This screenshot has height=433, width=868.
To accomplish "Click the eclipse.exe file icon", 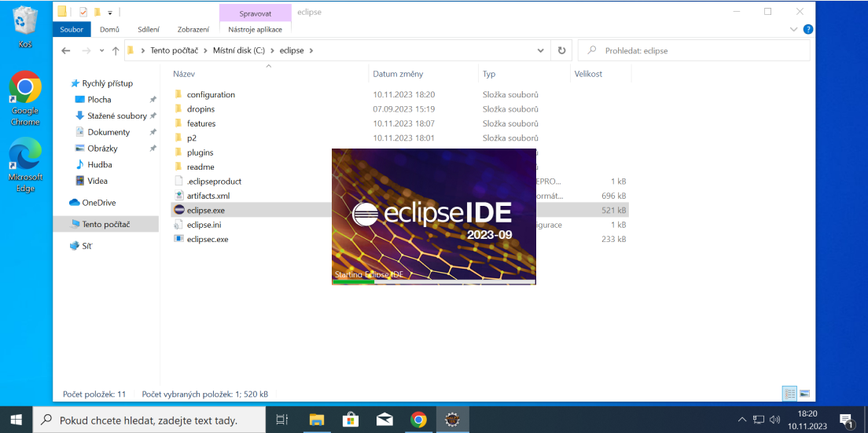I will (x=178, y=210).
